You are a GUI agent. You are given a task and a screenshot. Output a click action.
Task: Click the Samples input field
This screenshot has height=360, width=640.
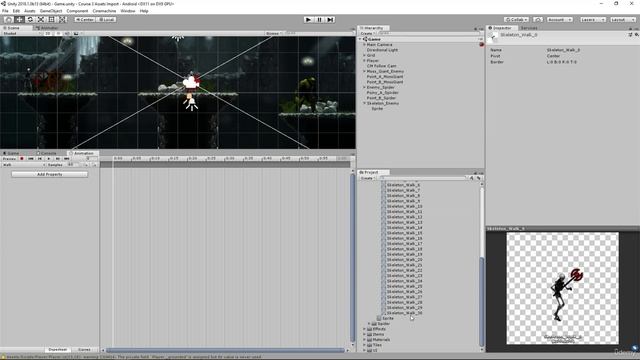74,164
